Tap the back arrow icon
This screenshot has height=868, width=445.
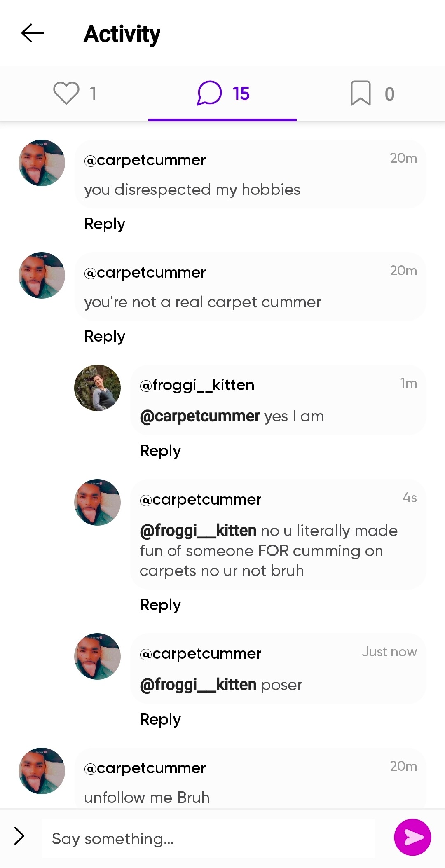click(x=33, y=33)
